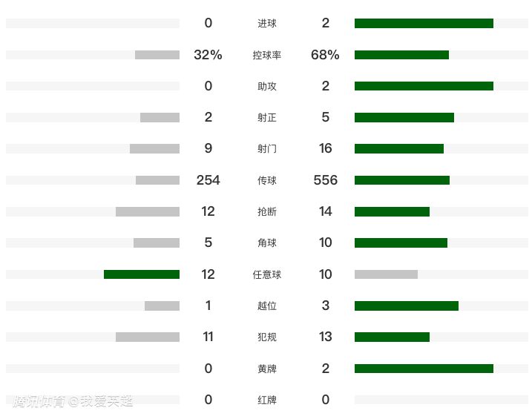
Task: Click the 16 shots value for 射门
Action: pyautogui.click(x=326, y=148)
